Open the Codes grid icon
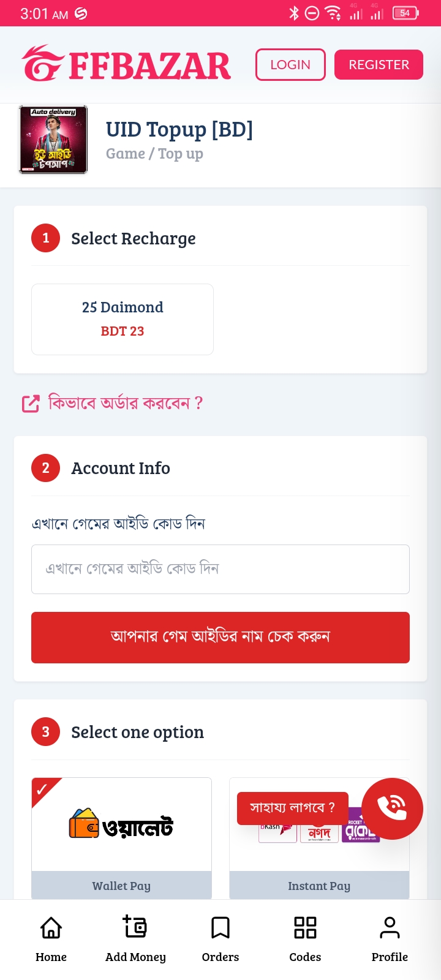441x980 pixels. coord(305,928)
